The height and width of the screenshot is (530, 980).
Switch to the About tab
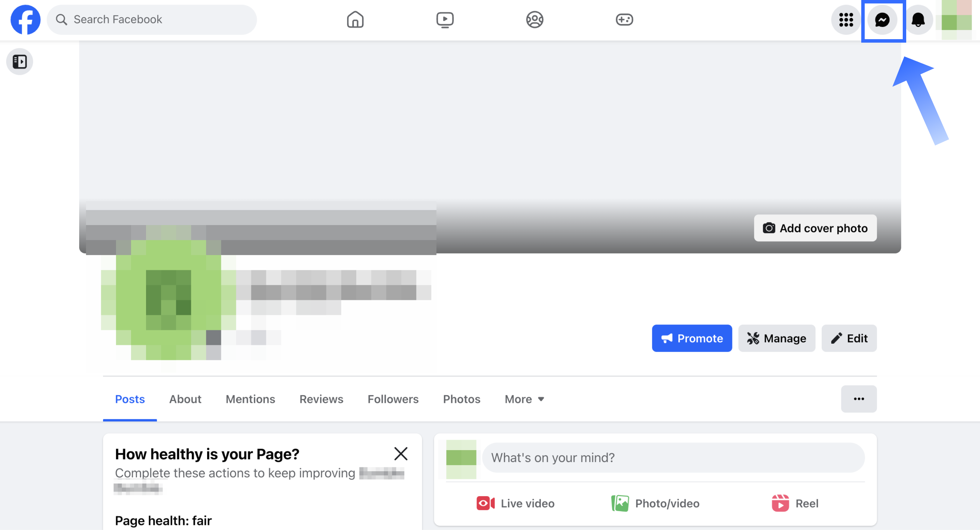(185, 399)
